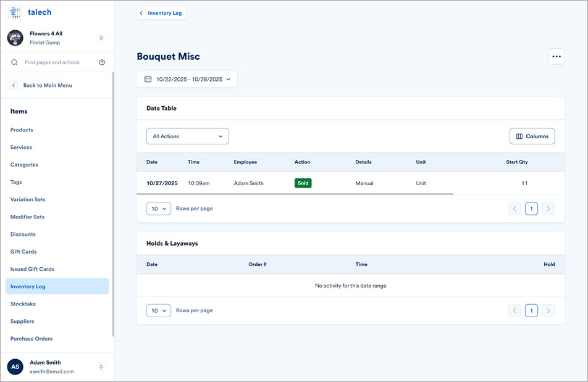Open the three-dot more options menu
Viewport: 588px width, 382px height.
(556, 57)
